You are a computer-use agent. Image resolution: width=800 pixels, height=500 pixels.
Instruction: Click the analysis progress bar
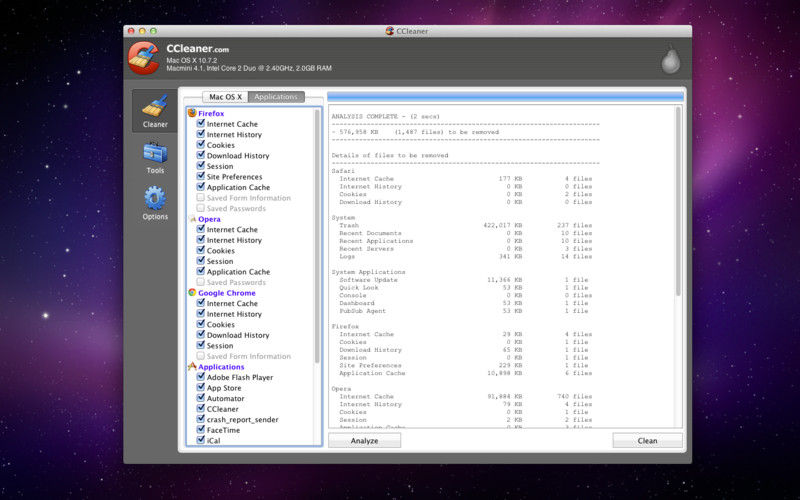click(x=505, y=97)
